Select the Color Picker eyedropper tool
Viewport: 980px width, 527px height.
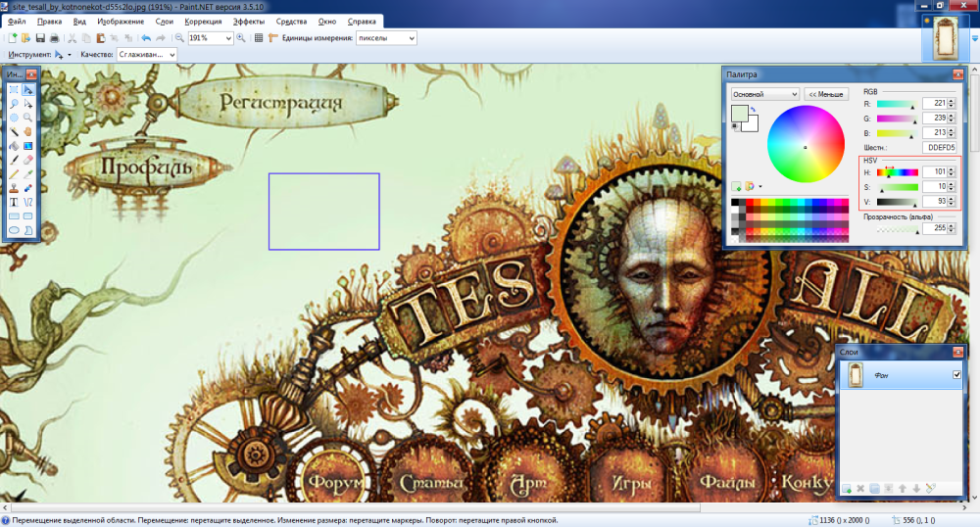pyautogui.click(x=28, y=174)
